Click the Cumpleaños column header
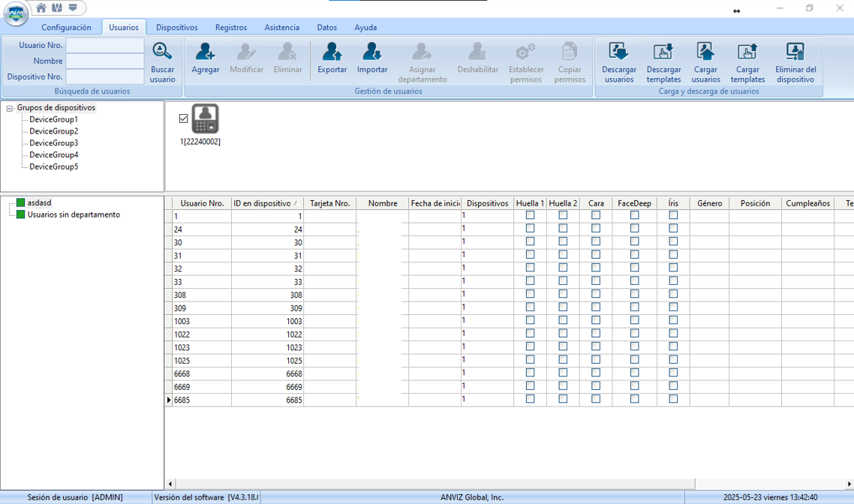The image size is (854, 504). 807,203
